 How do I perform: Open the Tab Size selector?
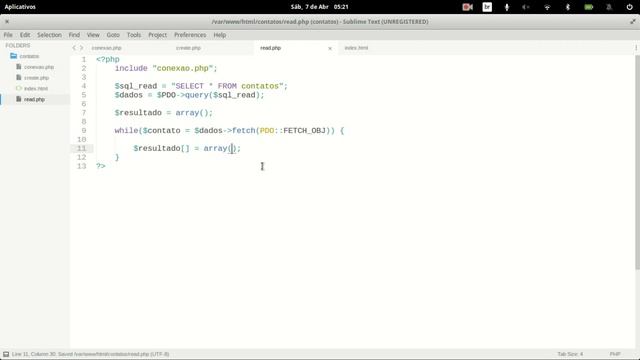[570, 354]
